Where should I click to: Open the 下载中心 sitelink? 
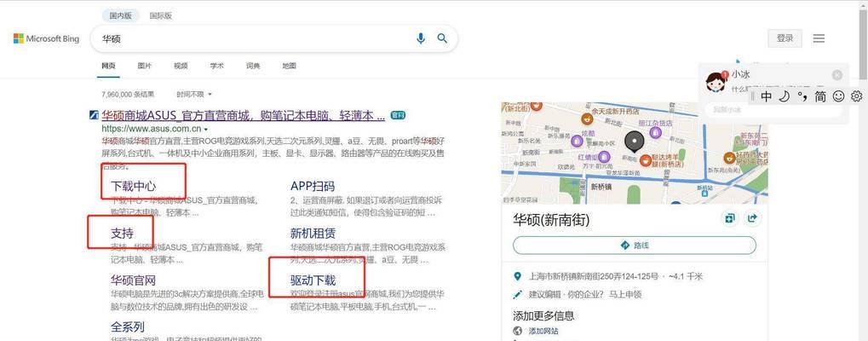pos(133,186)
